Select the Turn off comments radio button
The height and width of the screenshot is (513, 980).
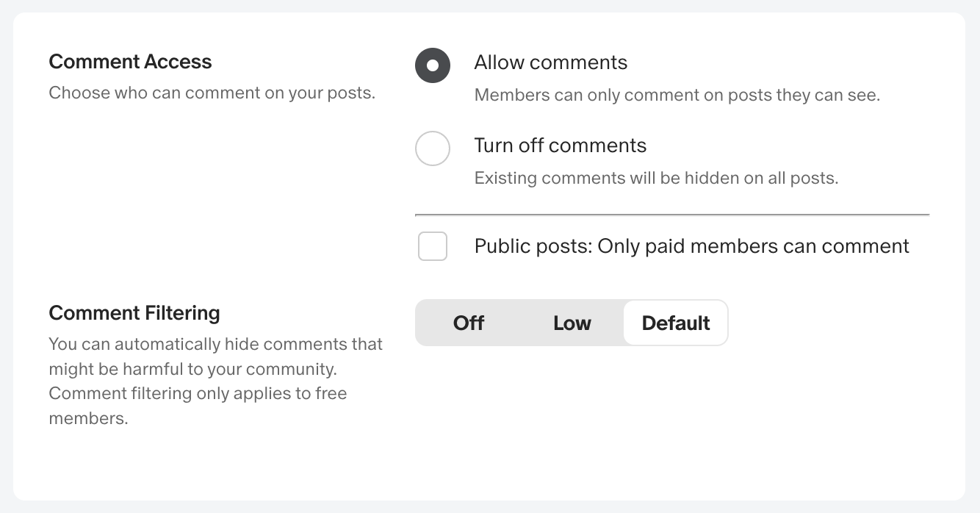(x=433, y=148)
